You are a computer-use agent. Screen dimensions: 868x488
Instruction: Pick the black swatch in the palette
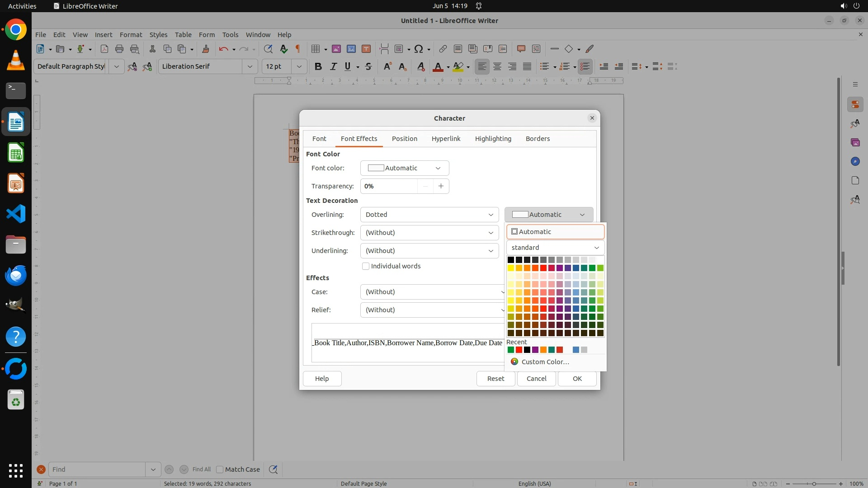511,260
